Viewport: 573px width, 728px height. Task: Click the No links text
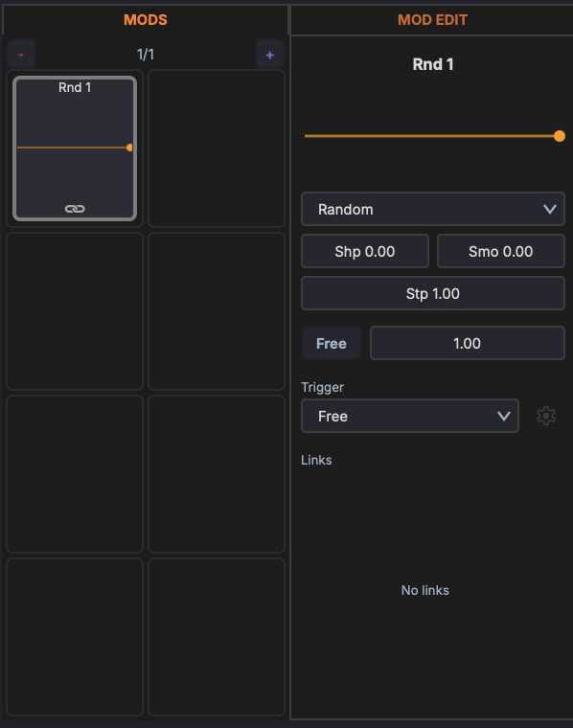click(x=424, y=590)
